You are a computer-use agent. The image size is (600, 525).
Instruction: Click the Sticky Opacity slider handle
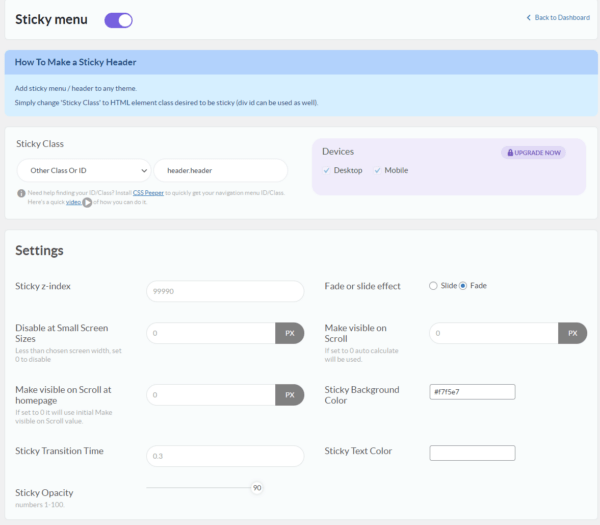257,488
